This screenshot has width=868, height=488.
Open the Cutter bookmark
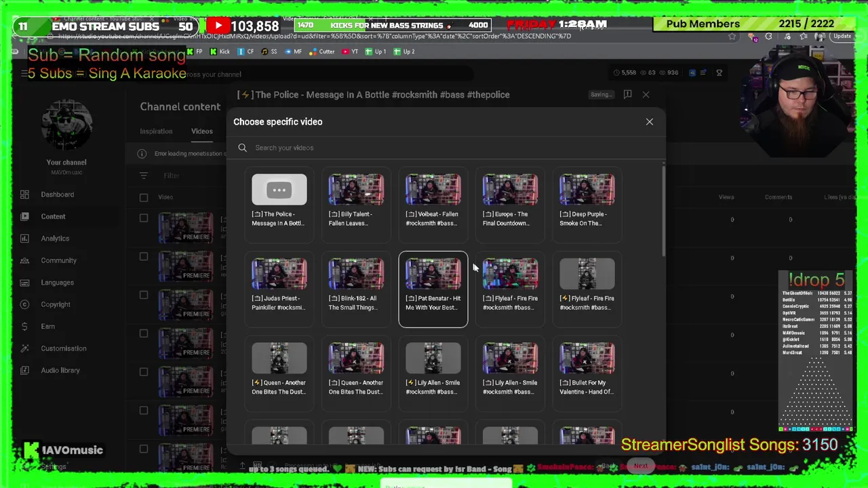(x=322, y=52)
